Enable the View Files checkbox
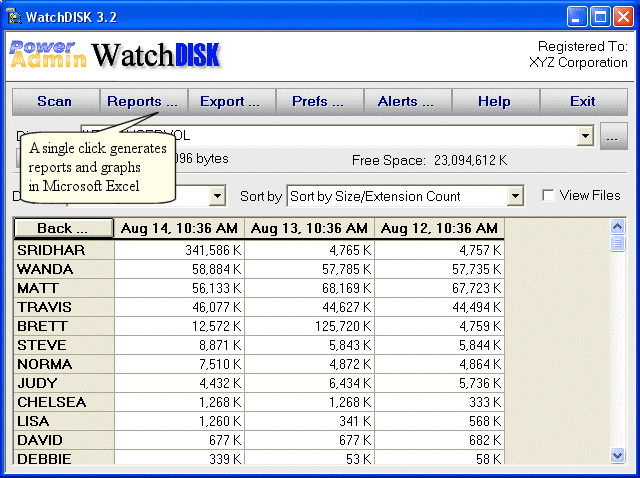This screenshot has width=640, height=478. coord(548,196)
